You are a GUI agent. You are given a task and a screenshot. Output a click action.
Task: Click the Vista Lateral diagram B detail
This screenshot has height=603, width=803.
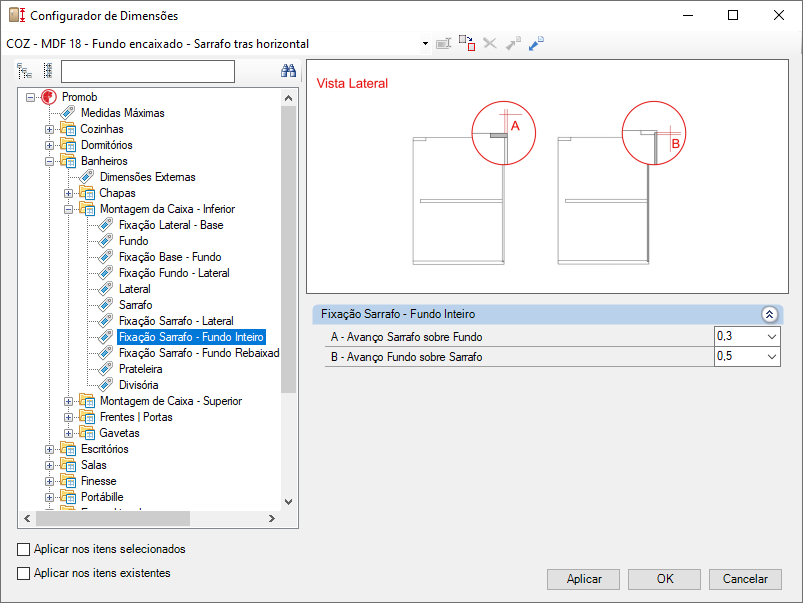[653, 133]
